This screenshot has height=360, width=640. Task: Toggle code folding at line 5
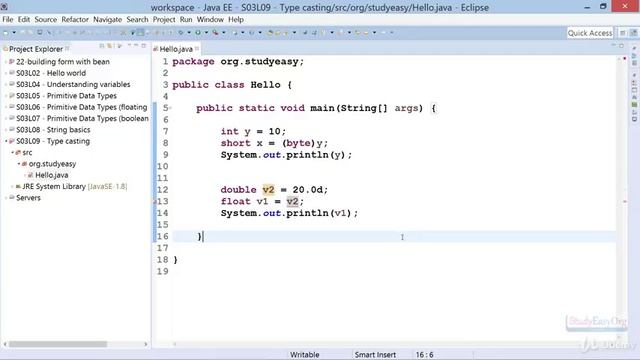click(171, 108)
